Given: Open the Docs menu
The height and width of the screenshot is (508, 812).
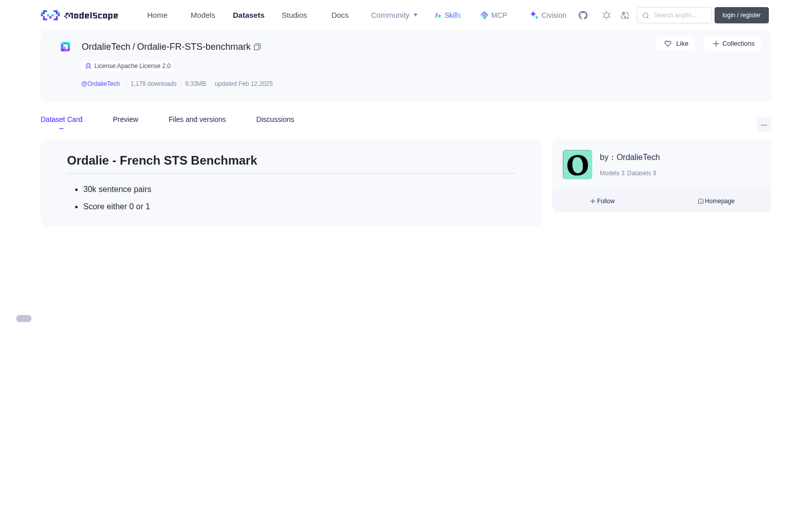Looking at the screenshot, I should [340, 15].
